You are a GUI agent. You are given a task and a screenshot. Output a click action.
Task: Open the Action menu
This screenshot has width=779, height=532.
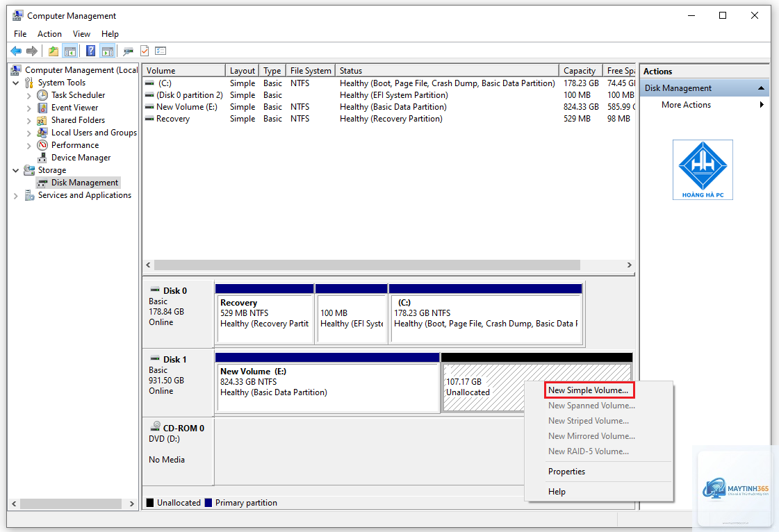tap(49, 34)
